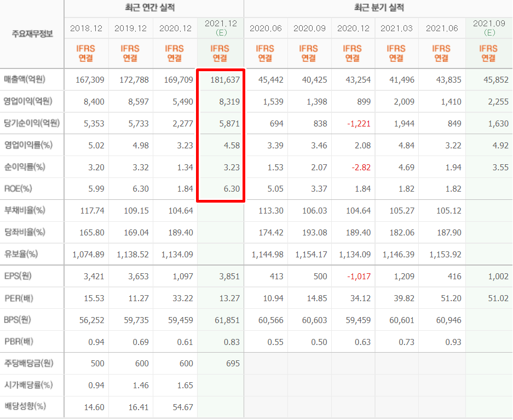Click the 181,637 estimated revenue cell
Viewport: 513px width, 420px height.
click(x=224, y=80)
